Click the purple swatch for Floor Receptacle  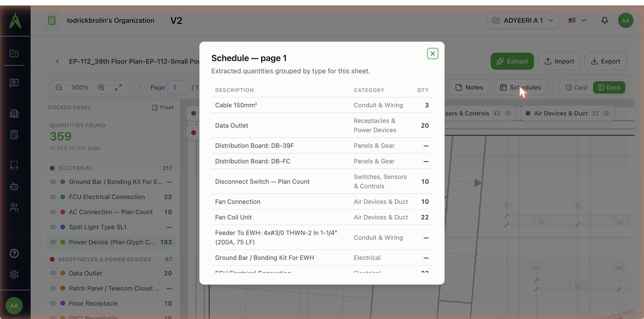click(63, 303)
